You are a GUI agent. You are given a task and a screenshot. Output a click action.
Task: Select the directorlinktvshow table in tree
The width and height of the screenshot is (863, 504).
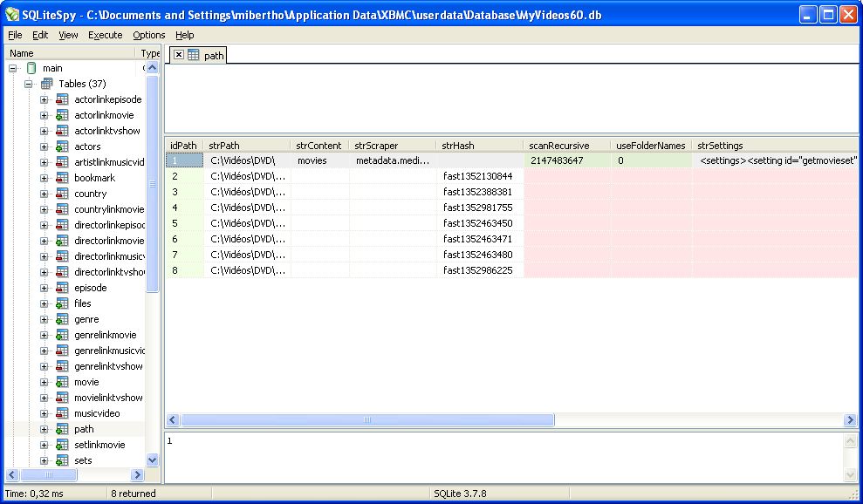[110, 272]
